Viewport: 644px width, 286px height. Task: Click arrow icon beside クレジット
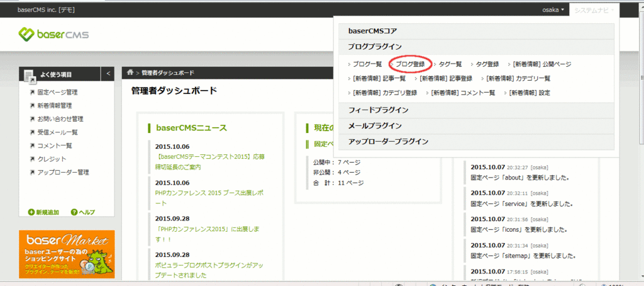tap(33, 159)
